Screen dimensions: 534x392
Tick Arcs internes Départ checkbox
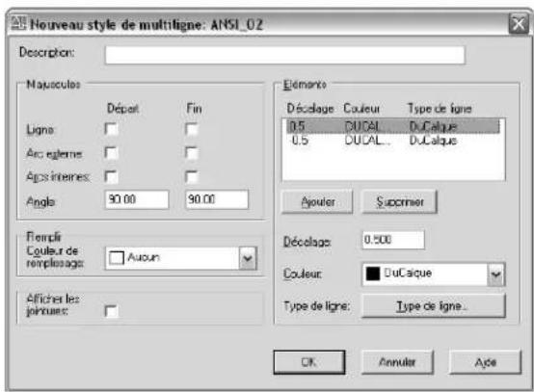112,177
